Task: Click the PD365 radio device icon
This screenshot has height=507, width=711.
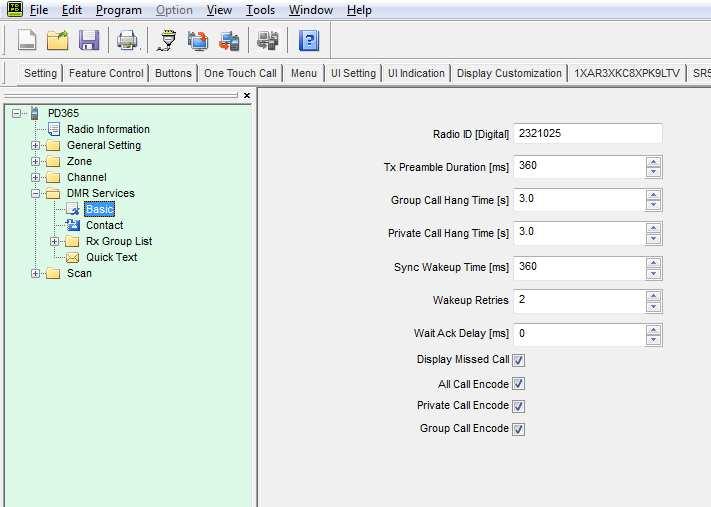Action: click(x=34, y=113)
